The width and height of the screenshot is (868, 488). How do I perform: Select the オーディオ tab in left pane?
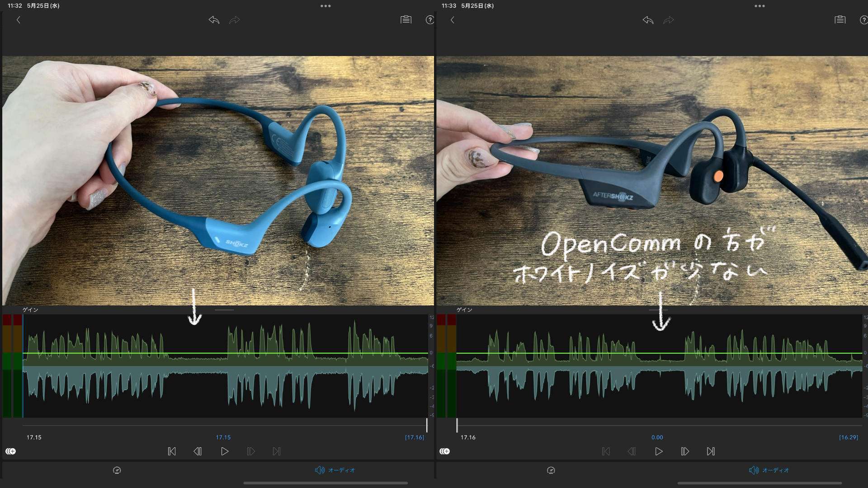(335, 470)
